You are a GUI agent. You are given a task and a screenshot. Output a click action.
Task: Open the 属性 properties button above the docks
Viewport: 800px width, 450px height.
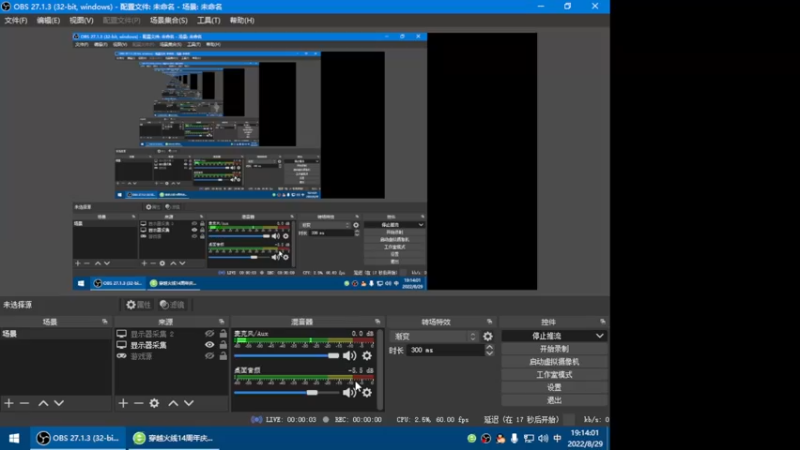click(139, 305)
